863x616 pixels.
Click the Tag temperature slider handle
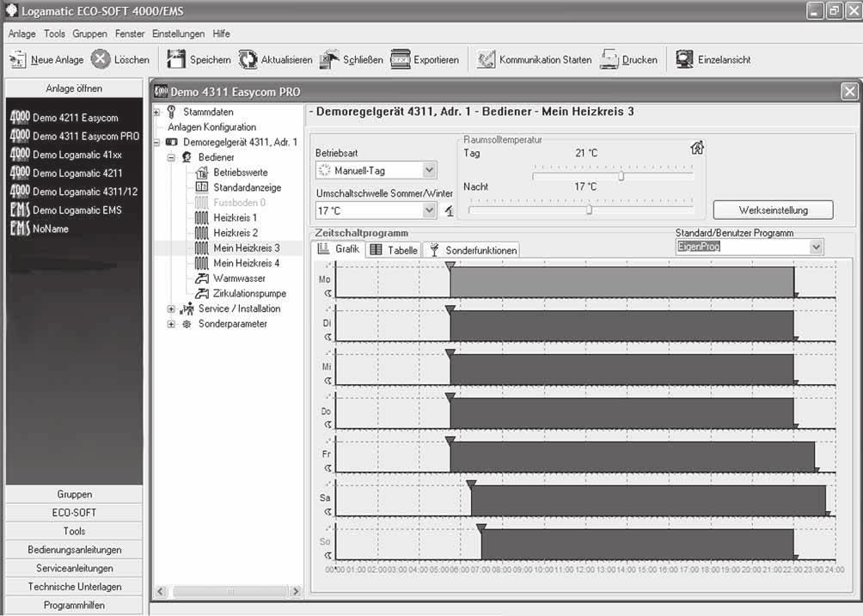pyautogui.click(x=621, y=176)
